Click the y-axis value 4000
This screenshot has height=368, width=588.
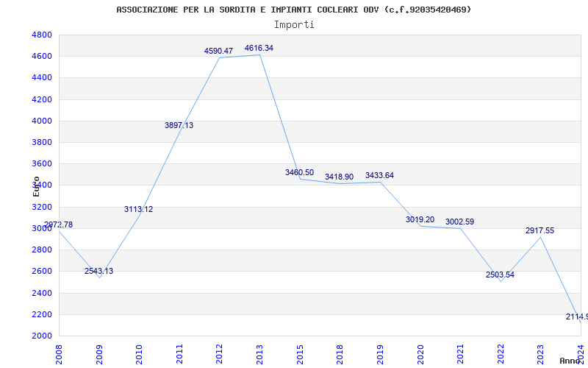pyautogui.click(x=42, y=121)
